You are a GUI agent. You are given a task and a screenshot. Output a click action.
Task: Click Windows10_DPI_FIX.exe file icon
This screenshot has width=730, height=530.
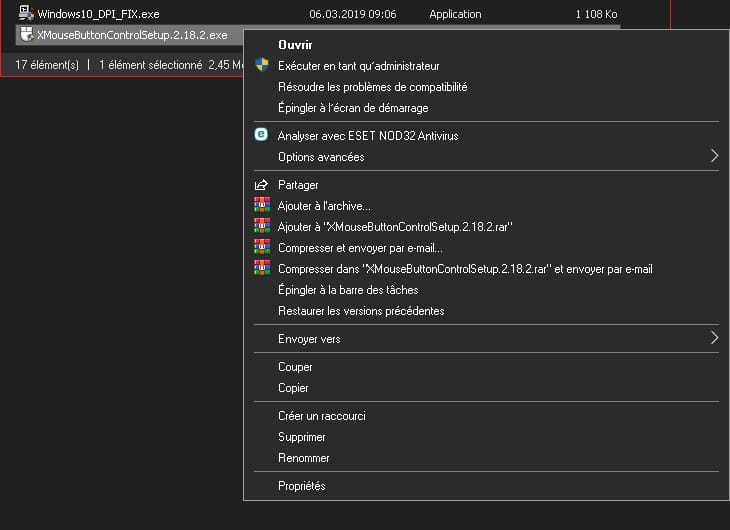click(26, 13)
